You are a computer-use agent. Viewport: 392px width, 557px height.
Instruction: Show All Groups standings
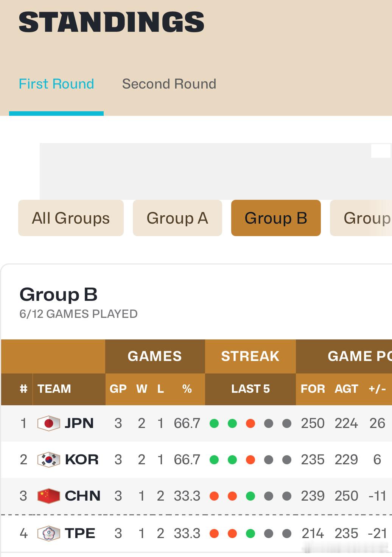71,218
